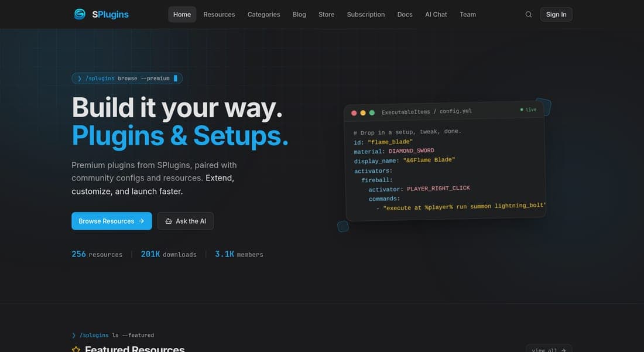Click the activator PLAYER_RIGHT_CLICK line
The width and height of the screenshot is (644, 352).
tap(419, 189)
